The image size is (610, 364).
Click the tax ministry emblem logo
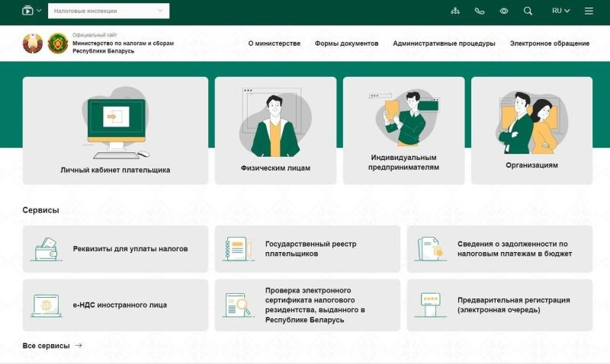[x=58, y=43]
